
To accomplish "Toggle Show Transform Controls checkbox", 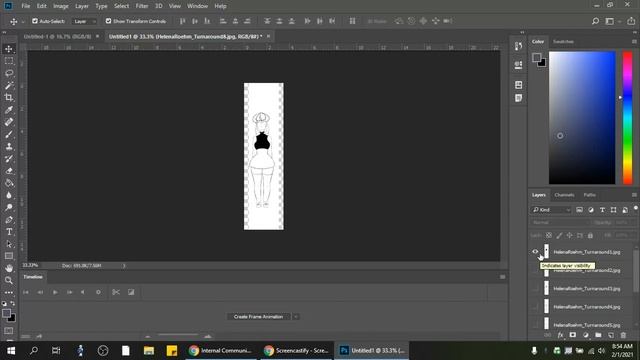I will coord(108,21).
